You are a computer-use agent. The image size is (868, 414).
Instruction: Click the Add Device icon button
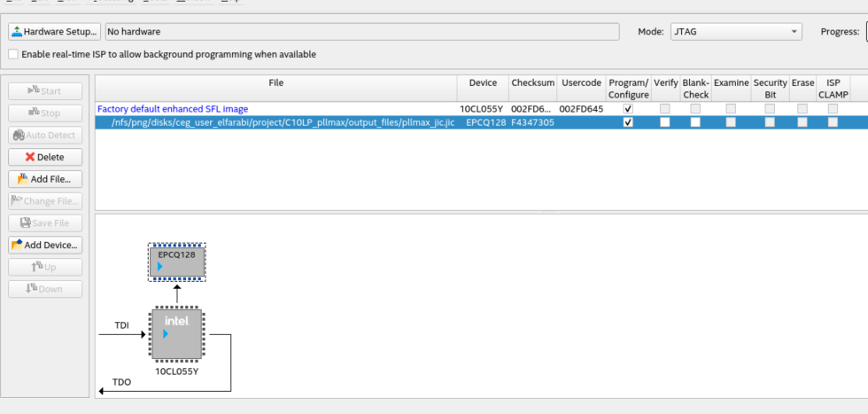point(45,245)
